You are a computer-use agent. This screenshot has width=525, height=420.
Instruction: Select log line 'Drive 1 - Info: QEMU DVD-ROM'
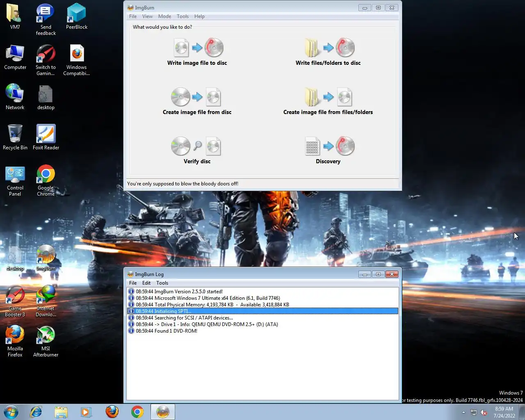tap(262, 324)
